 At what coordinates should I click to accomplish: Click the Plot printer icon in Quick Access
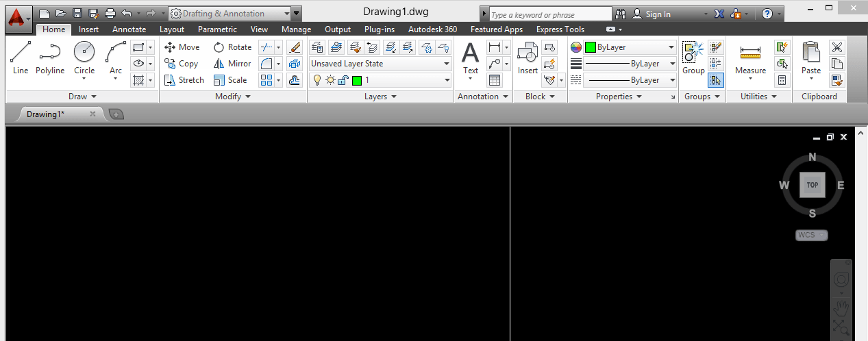coord(110,13)
